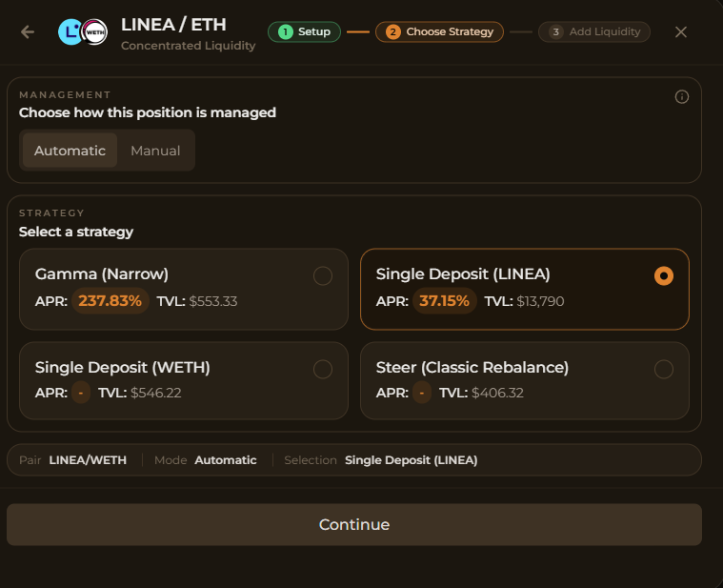Click the back arrow icon
Screen dimensions: 723x588
click(x=28, y=31)
